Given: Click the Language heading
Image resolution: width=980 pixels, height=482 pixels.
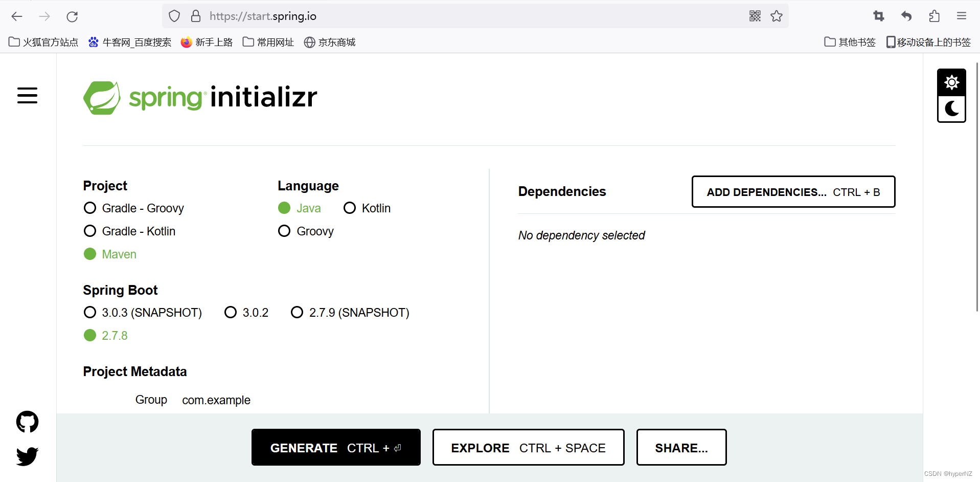Looking at the screenshot, I should 308,186.
